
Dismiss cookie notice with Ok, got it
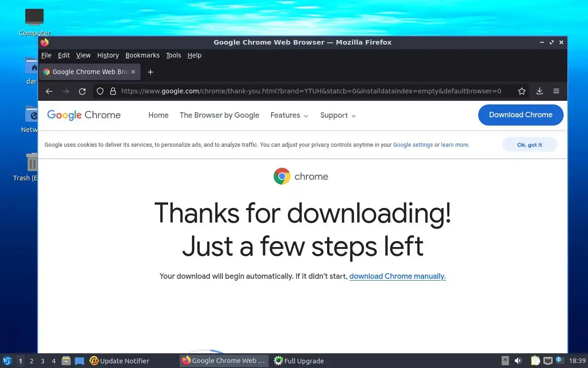530,144
